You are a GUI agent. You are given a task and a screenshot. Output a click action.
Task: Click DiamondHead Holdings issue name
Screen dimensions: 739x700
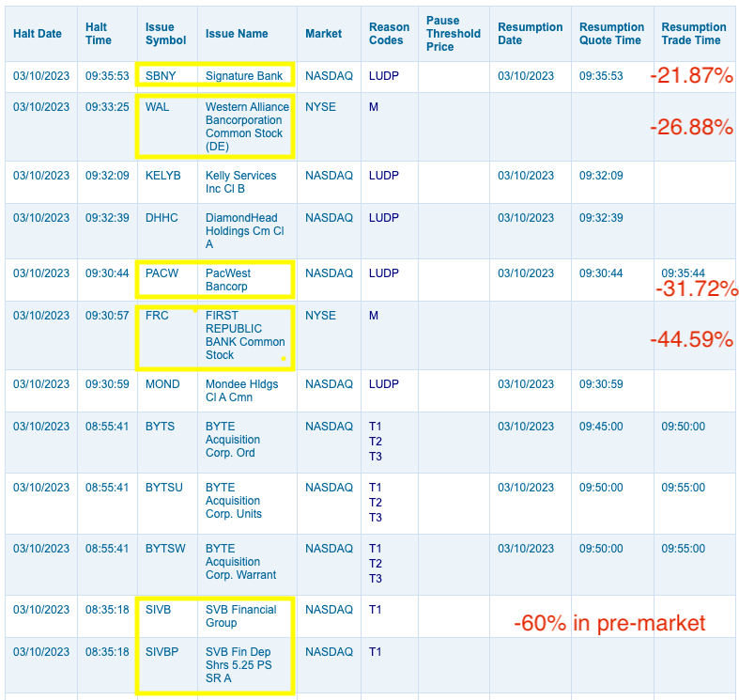coord(244,231)
